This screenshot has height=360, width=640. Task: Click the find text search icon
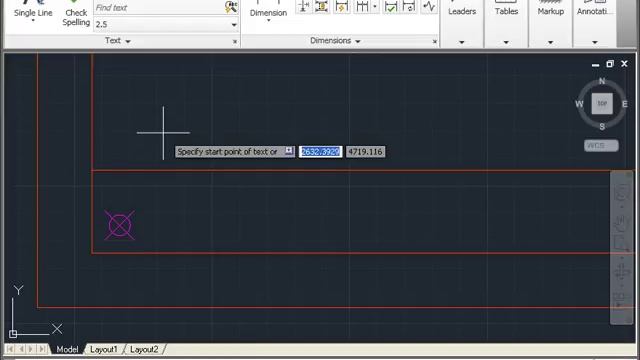(231, 7)
